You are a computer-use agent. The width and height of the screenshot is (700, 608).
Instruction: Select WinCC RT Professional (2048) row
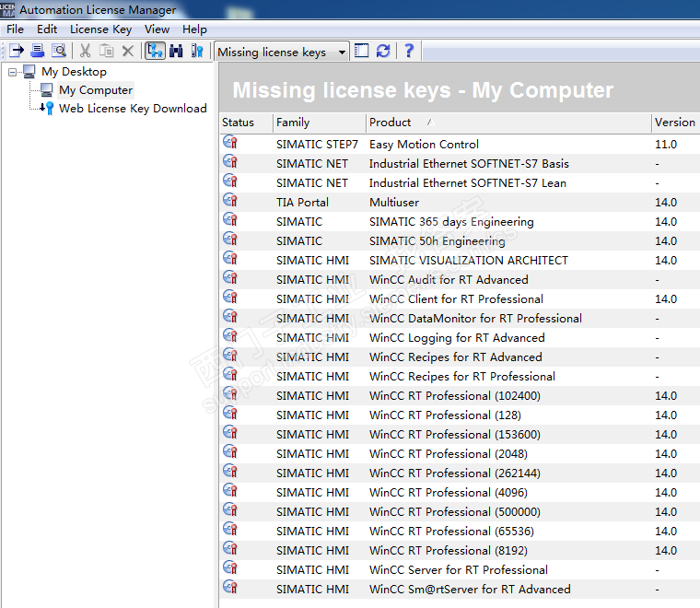449,454
